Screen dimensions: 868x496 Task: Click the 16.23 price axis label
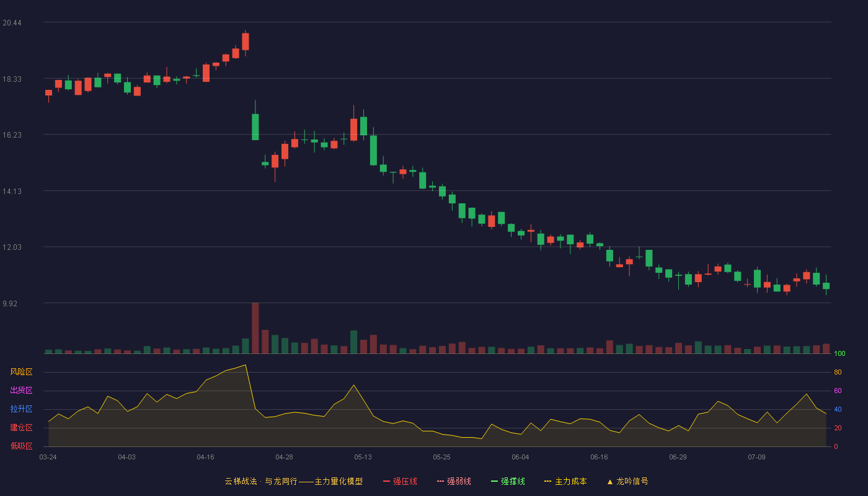click(12, 135)
